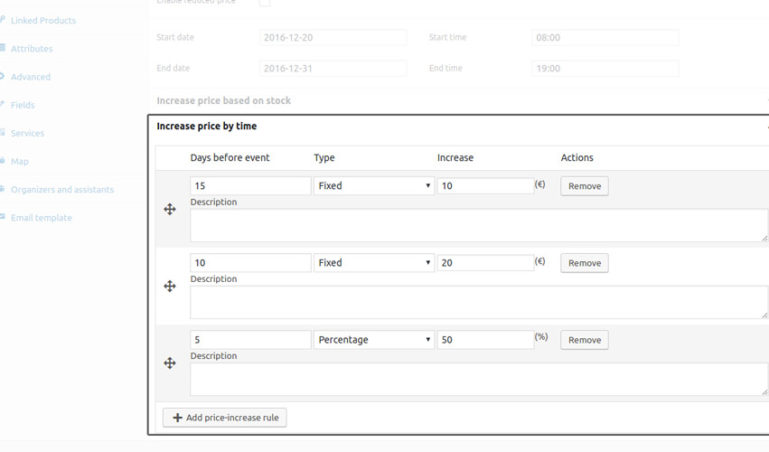This screenshot has width=769, height=452.
Task: Click the Services sidebar icon
Action: [x=3, y=133]
